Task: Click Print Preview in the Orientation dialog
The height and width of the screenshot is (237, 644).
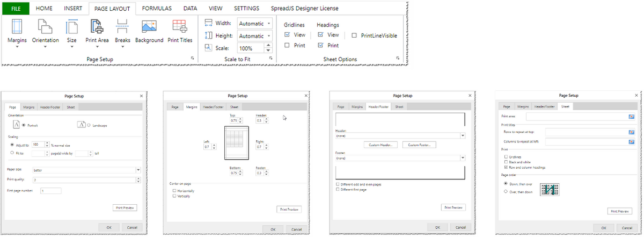Action: click(x=125, y=207)
